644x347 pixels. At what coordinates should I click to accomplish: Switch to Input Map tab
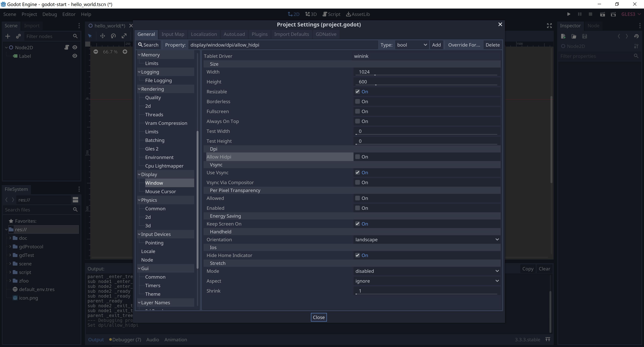(173, 34)
